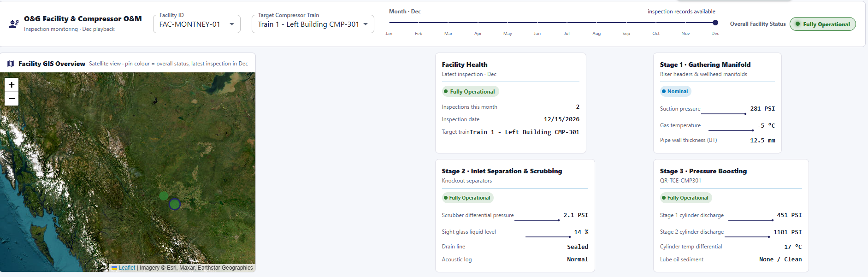Image resolution: width=868 pixels, height=277 pixels.
Task: Click the map icon beside Facility GIS Overview
Action: click(11, 64)
